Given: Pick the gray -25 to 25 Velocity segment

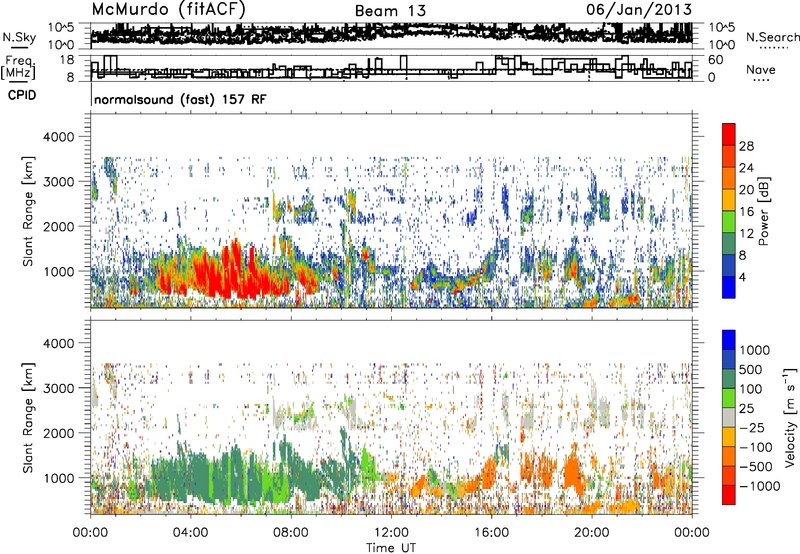Looking at the screenshot, I should [x=729, y=417].
